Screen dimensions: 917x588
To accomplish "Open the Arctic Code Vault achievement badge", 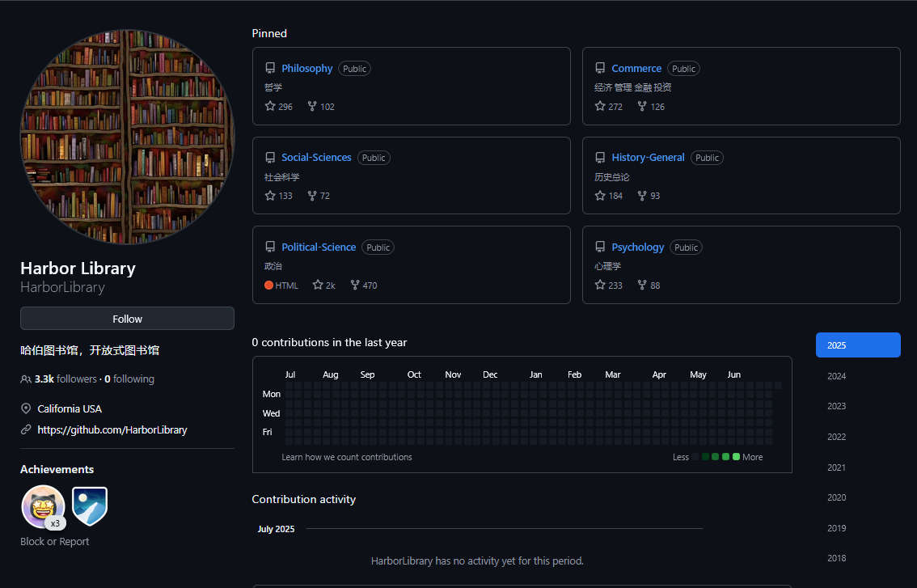I will [90, 506].
